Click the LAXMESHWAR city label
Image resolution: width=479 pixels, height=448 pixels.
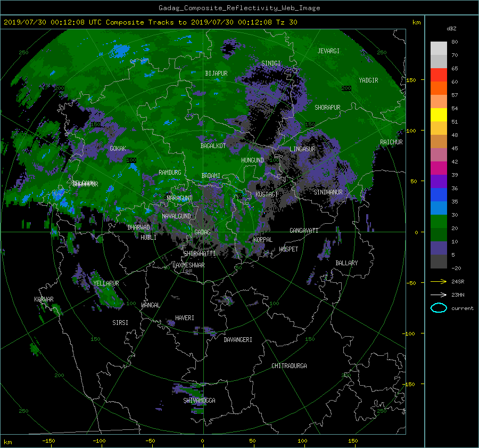coord(188,265)
